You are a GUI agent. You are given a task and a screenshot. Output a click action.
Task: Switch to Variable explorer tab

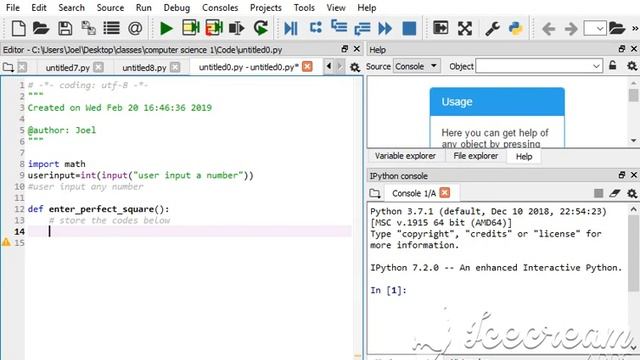[x=405, y=156]
